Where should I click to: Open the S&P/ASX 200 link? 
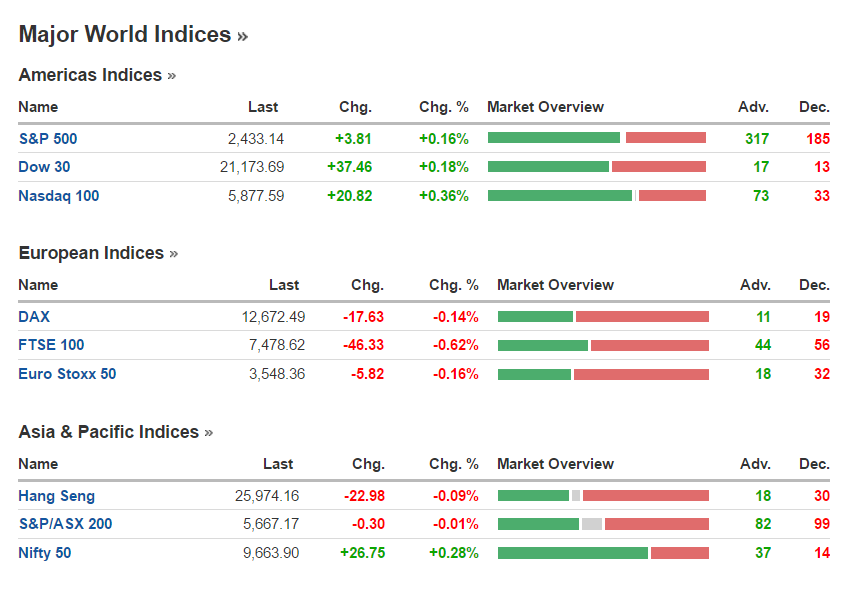coord(65,524)
